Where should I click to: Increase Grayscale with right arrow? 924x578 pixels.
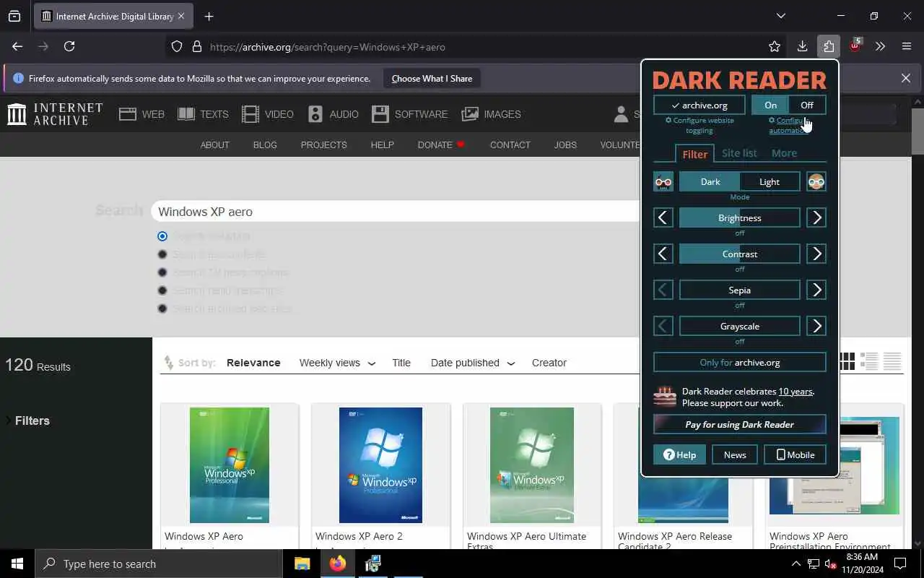point(816,326)
